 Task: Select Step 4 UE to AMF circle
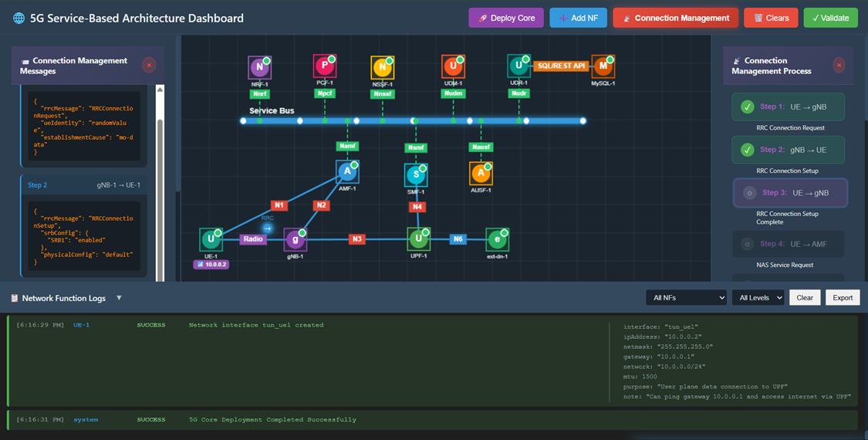point(747,244)
